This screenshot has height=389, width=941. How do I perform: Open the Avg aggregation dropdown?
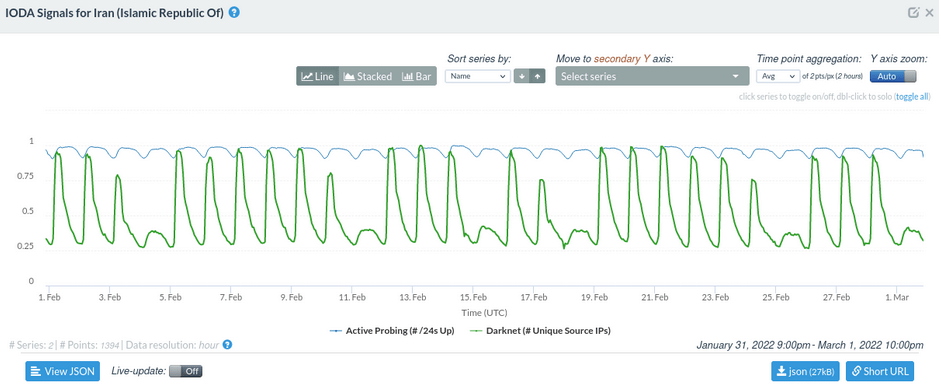(x=778, y=76)
